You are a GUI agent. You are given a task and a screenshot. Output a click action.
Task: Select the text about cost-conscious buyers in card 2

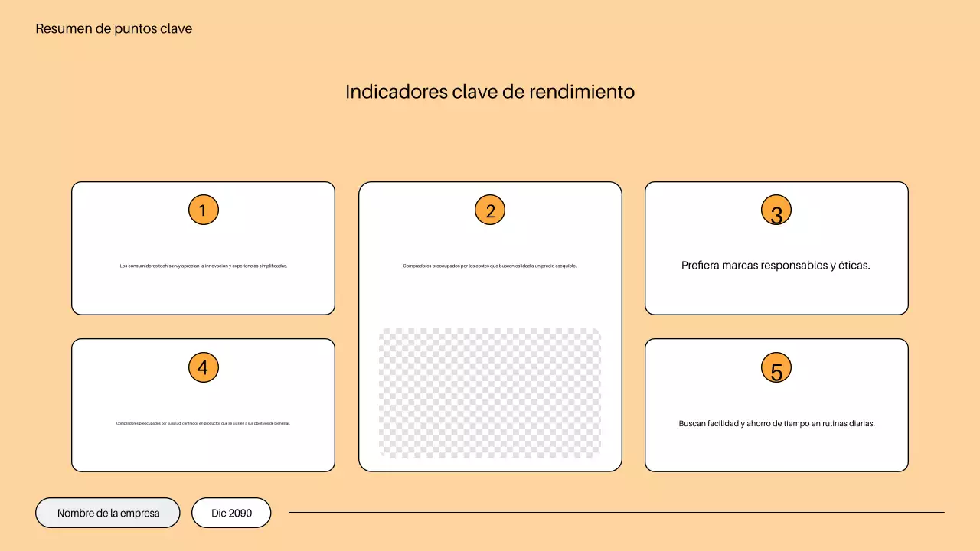pos(489,266)
